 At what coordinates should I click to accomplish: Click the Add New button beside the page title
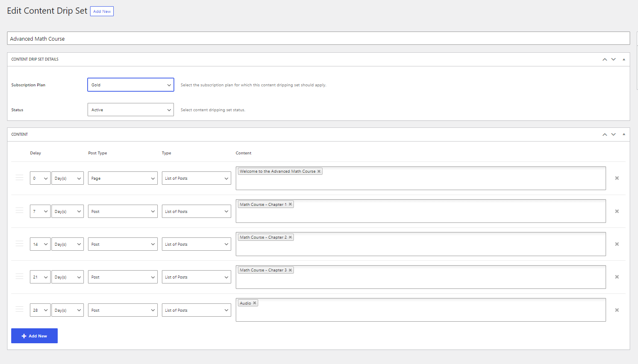pyautogui.click(x=102, y=11)
